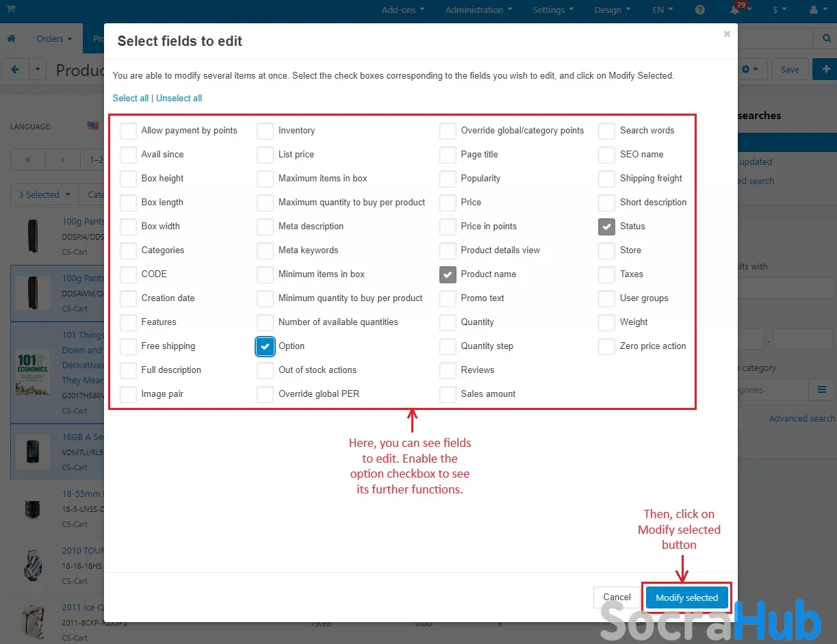Open the notifications bell with 79 badge

736,10
